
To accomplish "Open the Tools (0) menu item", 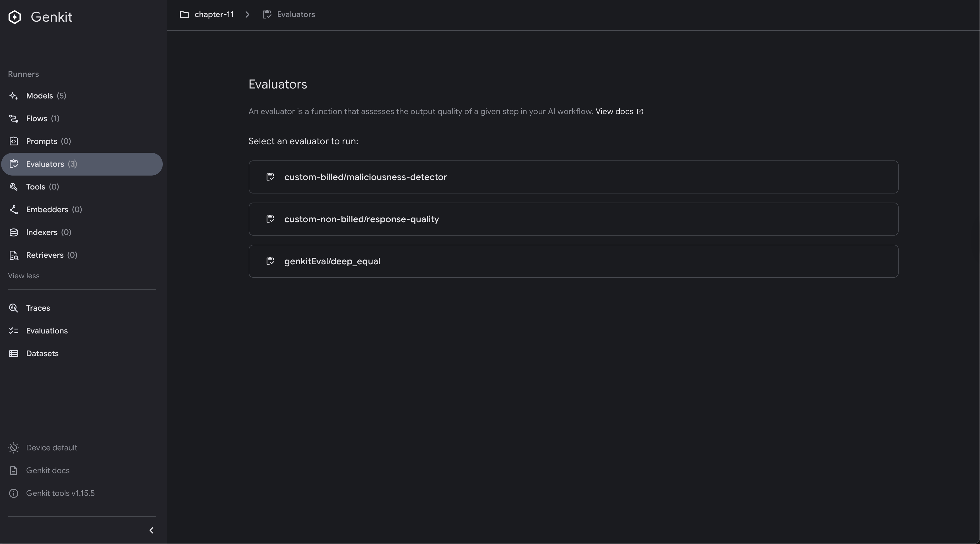I will pyautogui.click(x=82, y=187).
